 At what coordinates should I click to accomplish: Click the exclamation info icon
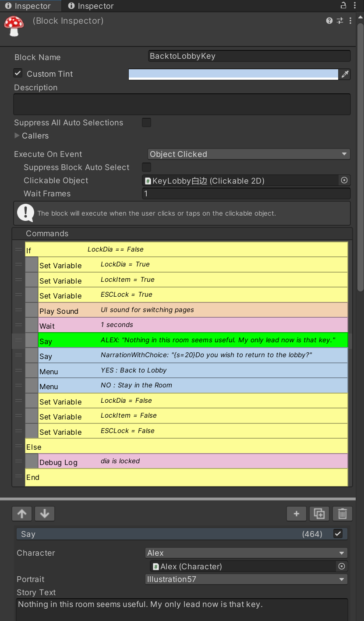click(25, 213)
